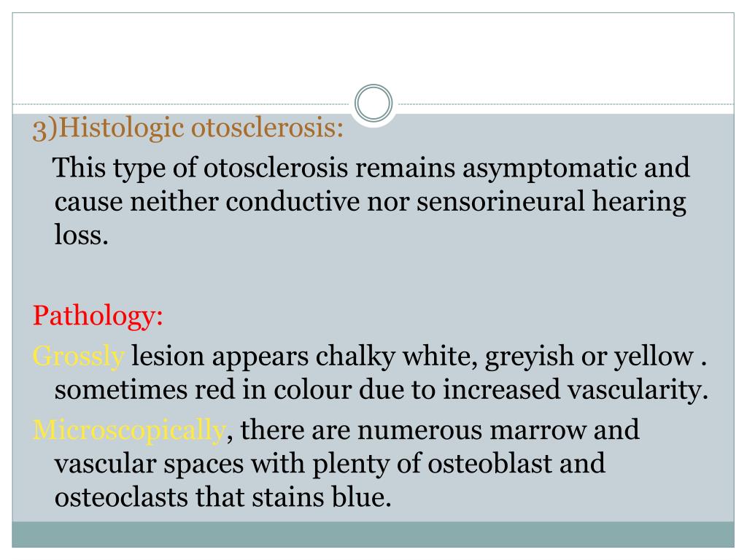Viewport: 747px width, 560px height.
Task: Click the circle ornament at slide top
Action: (373, 103)
